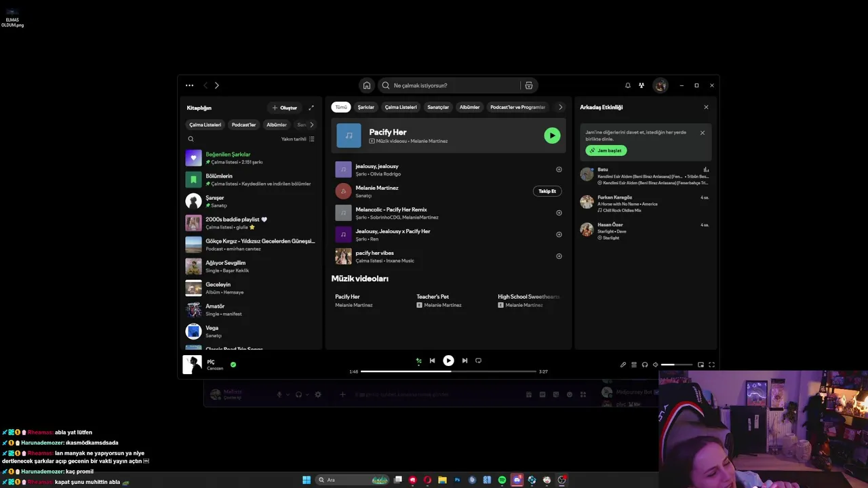Select the Sanatçılar search filter
Image resolution: width=868 pixels, height=488 pixels.
tap(438, 107)
